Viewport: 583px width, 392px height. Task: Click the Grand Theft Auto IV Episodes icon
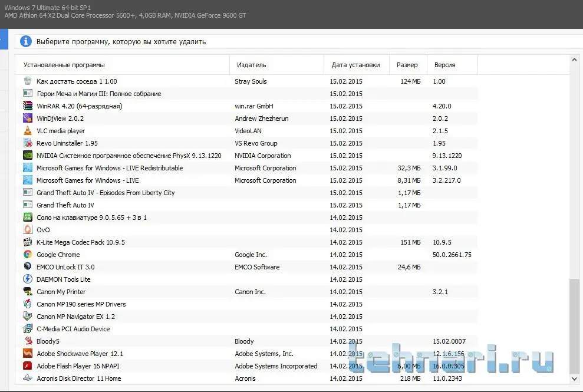[28, 192]
